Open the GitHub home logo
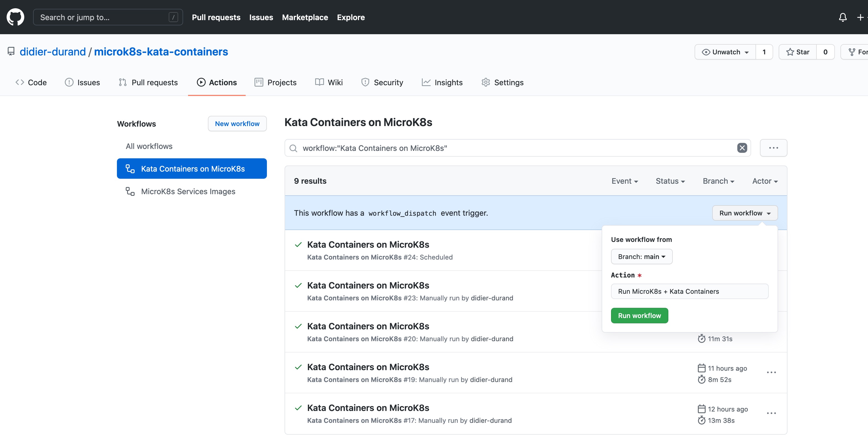 [15, 17]
